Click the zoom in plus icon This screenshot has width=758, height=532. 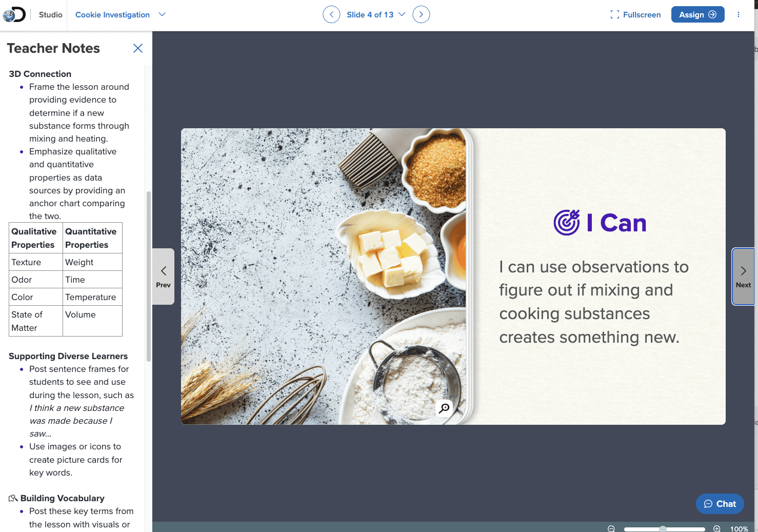(717, 528)
